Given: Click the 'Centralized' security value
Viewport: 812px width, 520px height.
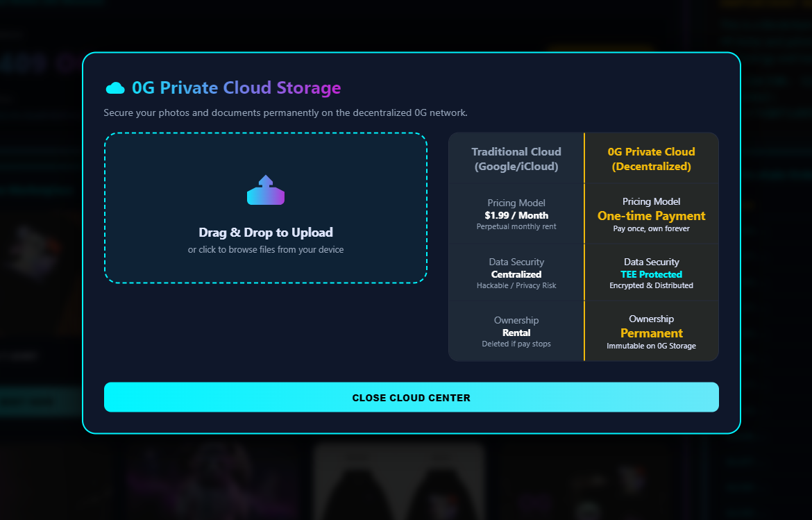Looking at the screenshot, I should click(516, 274).
